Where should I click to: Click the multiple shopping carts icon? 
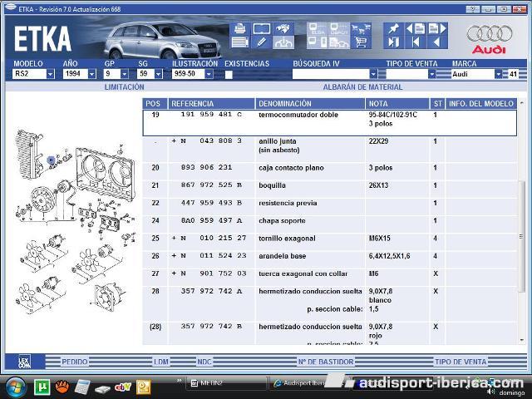point(361,29)
